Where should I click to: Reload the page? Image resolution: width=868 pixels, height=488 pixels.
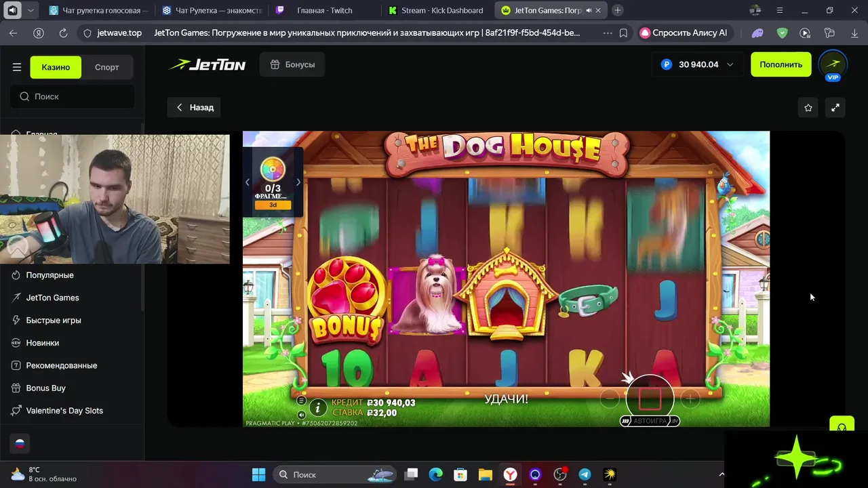(63, 33)
